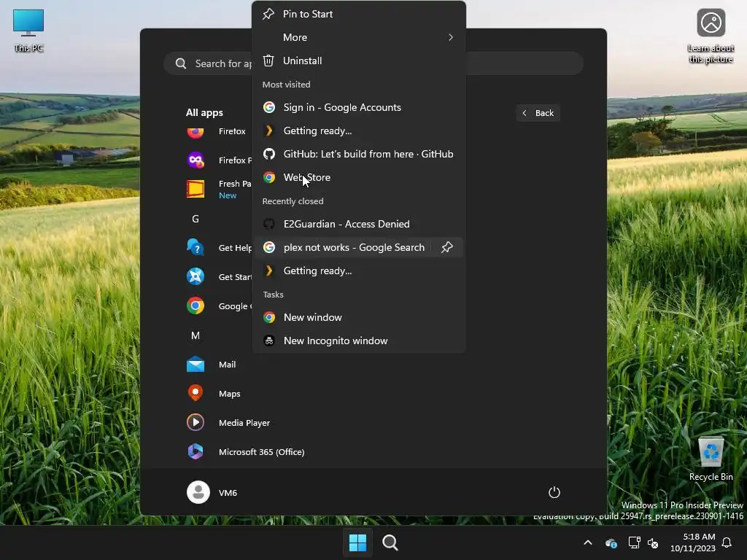This screenshot has width=747, height=560.
Task: Choose Pin to Start in context menu
Action: coord(359,14)
